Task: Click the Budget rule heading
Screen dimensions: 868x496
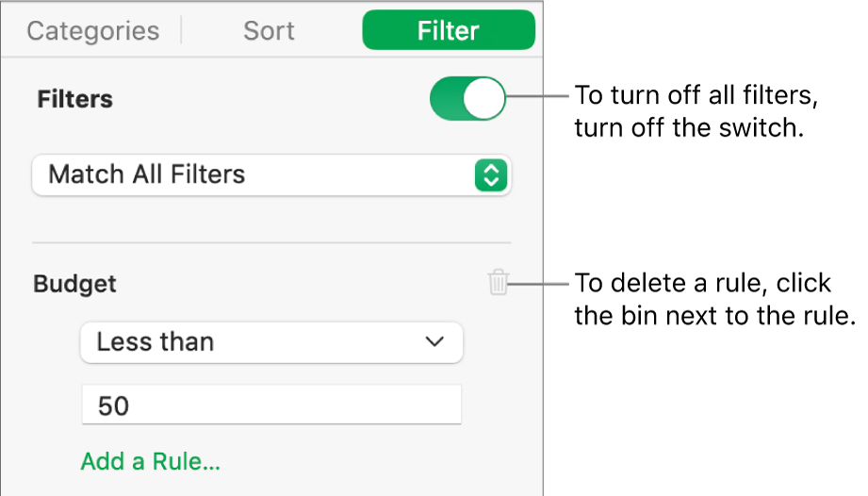Action: tap(74, 284)
